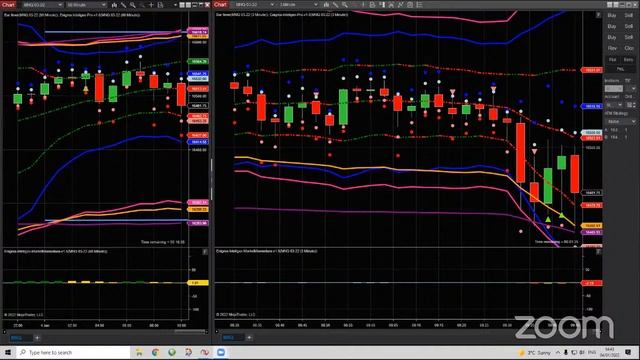
Task: Open bar style icon in left chart toolbar
Action: 114,5
